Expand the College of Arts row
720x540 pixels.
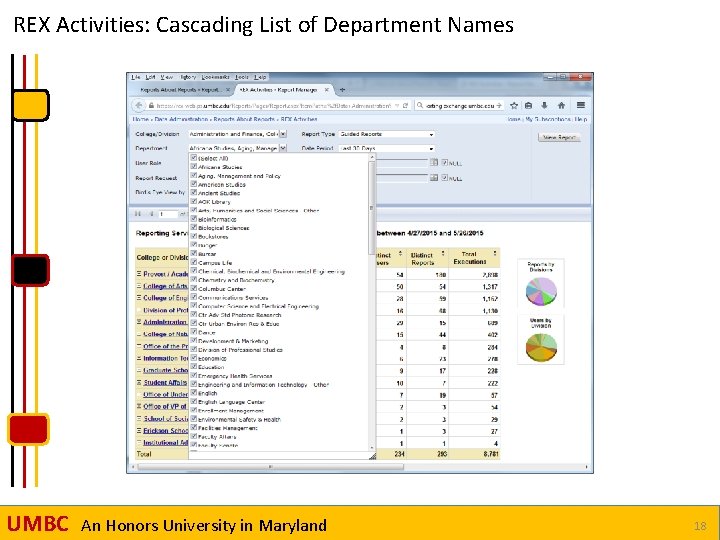(139, 286)
